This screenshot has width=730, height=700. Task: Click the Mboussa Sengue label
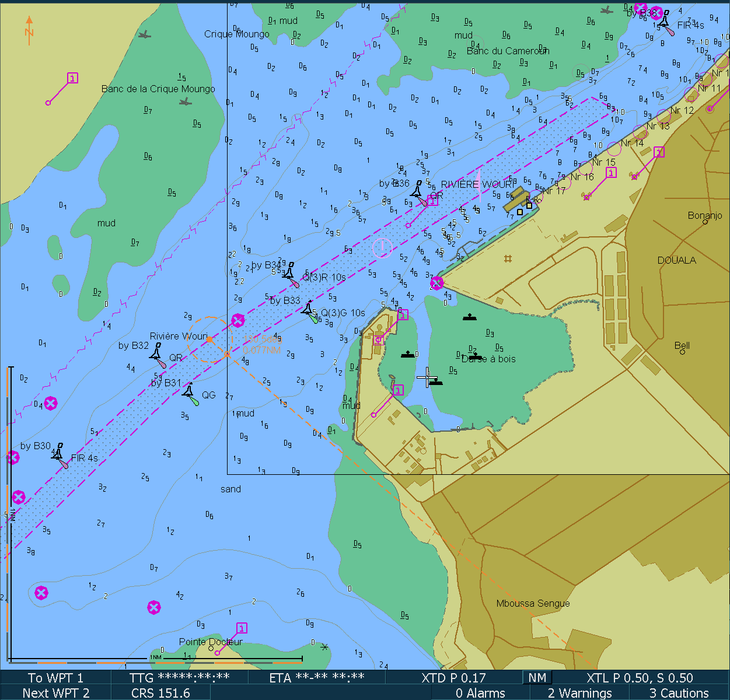pos(533,603)
